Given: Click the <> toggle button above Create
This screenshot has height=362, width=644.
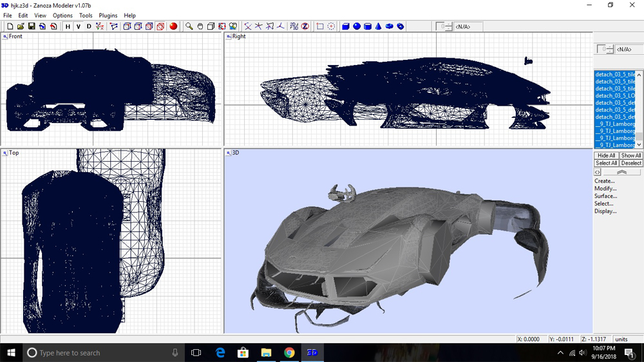Looking at the screenshot, I should [x=598, y=172].
